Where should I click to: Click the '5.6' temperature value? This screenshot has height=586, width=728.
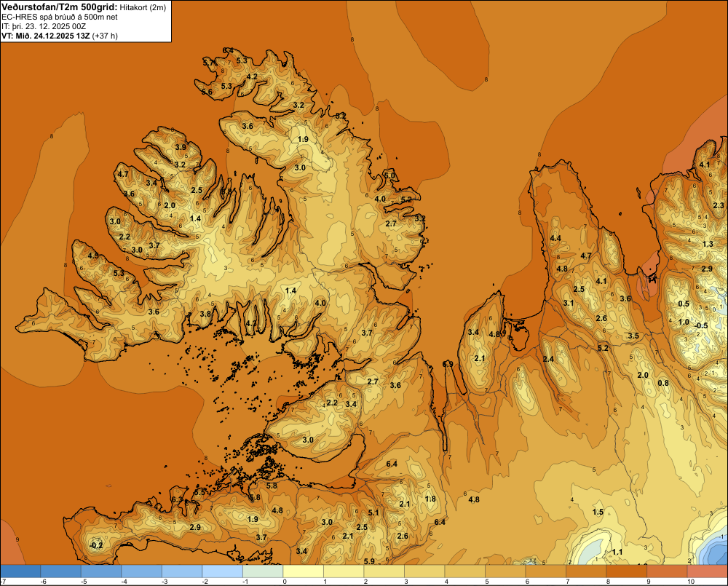tap(207, 92)
